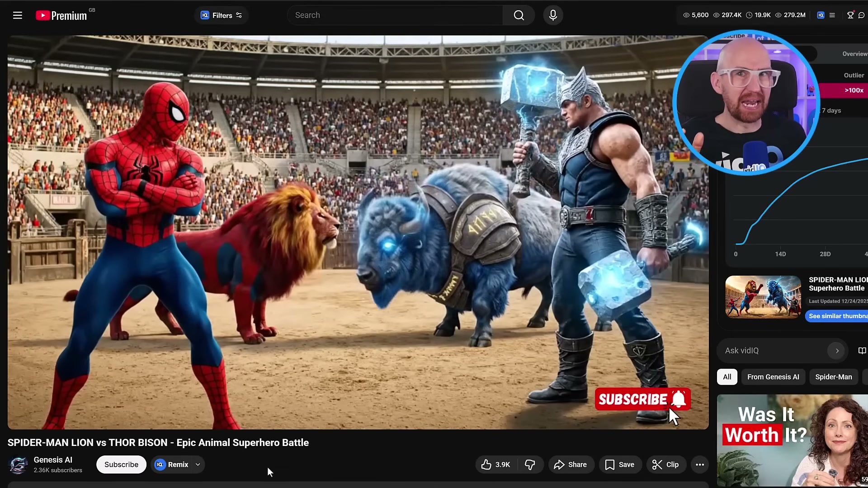The image size is (868, 488).
Task: Save the video to a playlist
Action: tap(620, 465)
